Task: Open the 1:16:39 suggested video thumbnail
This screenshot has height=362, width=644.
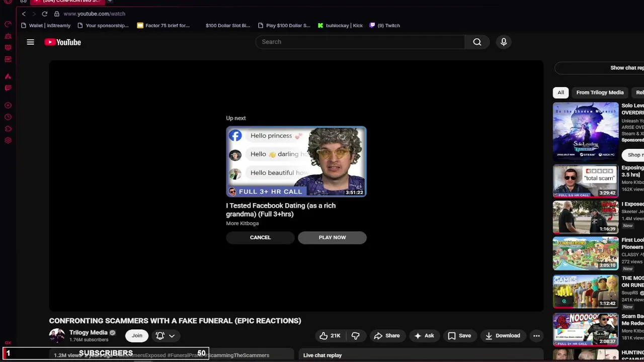Action: tap(586, 217)
